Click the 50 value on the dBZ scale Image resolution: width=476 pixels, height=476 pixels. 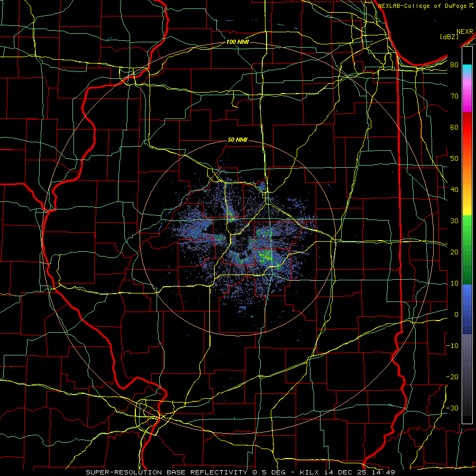tap(454, 159)
